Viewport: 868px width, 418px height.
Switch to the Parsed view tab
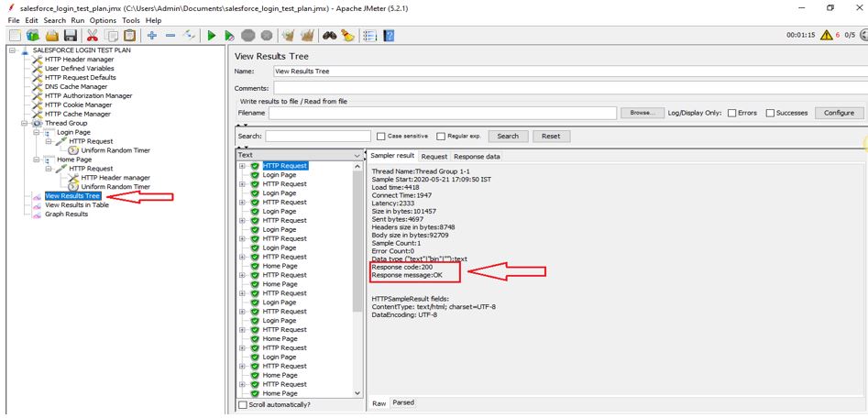pyautogui.click(x=403, y=402)
